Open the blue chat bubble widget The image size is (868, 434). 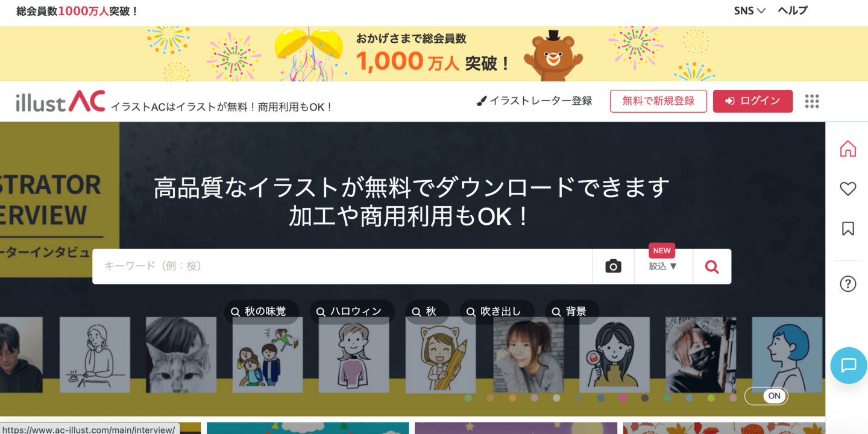tap(849, 365)
